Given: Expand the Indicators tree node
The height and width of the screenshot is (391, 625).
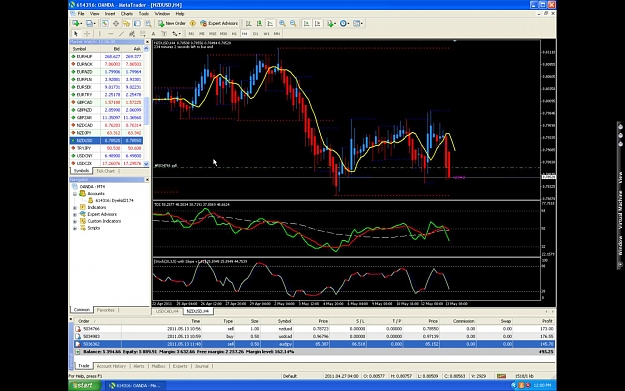Looking at the screenshot, I should [75, 208].
